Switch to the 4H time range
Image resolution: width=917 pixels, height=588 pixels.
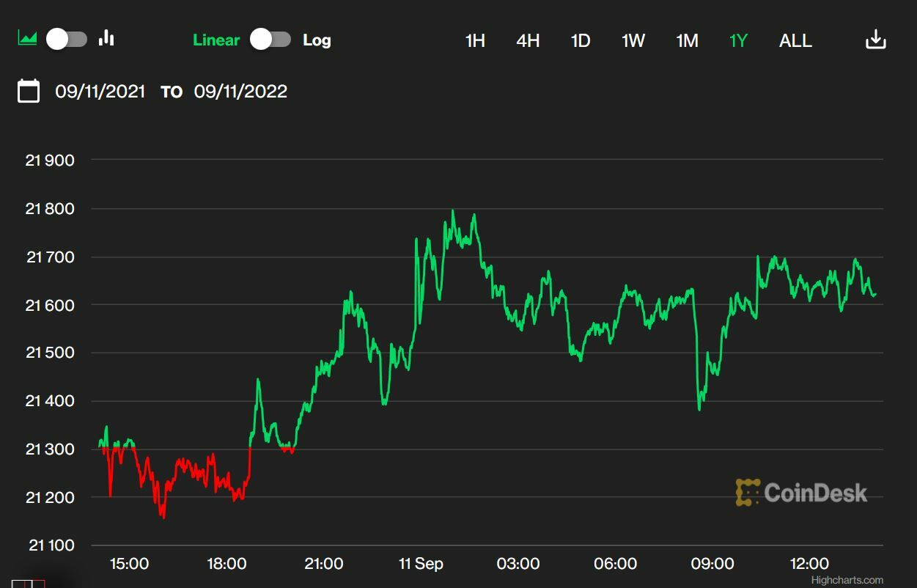coord(528,40)
